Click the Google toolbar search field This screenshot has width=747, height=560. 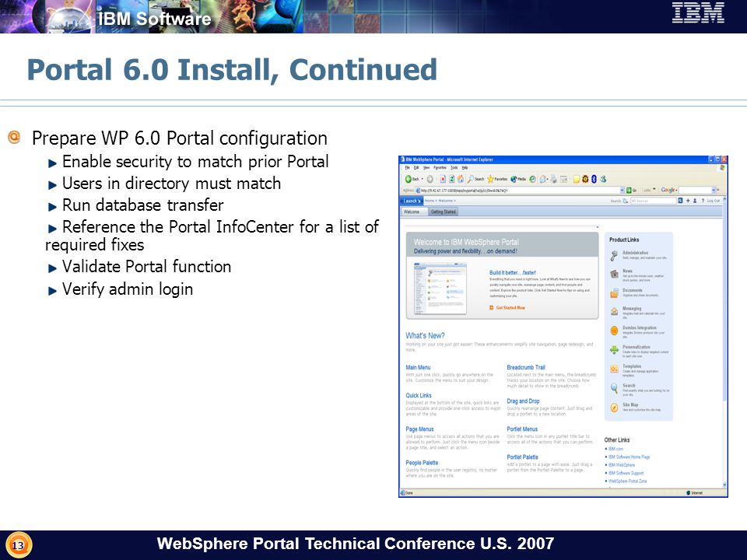694,190
